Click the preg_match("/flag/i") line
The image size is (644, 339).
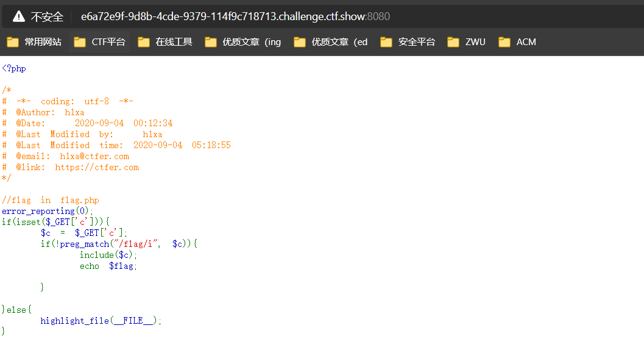pyautogui.click(x=119, y=244)
